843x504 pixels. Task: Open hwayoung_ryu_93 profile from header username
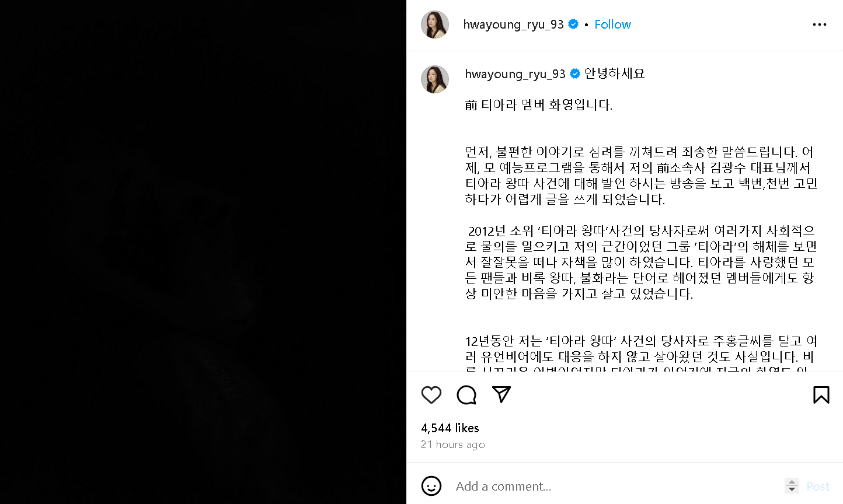513,24
